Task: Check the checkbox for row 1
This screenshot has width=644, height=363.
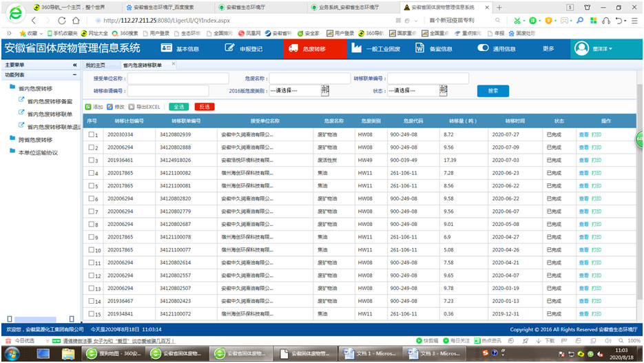Action: 92,135
